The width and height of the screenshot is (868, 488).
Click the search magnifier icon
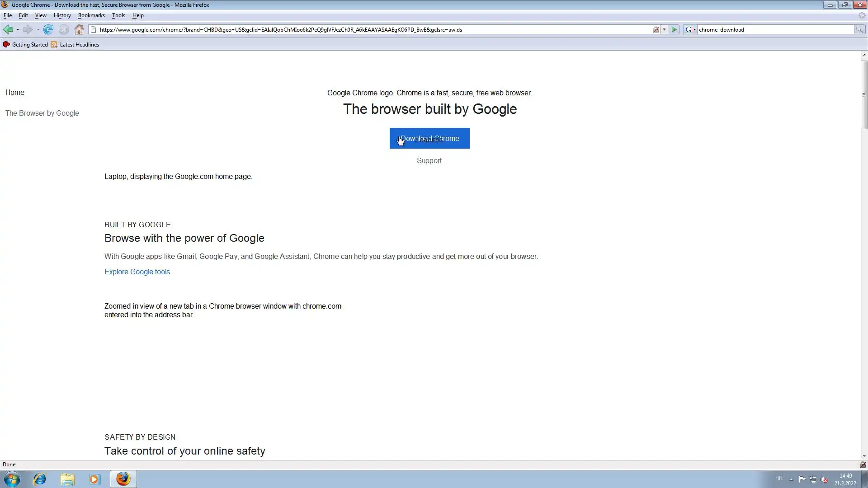pyautogui.click(x=859, y=30)
